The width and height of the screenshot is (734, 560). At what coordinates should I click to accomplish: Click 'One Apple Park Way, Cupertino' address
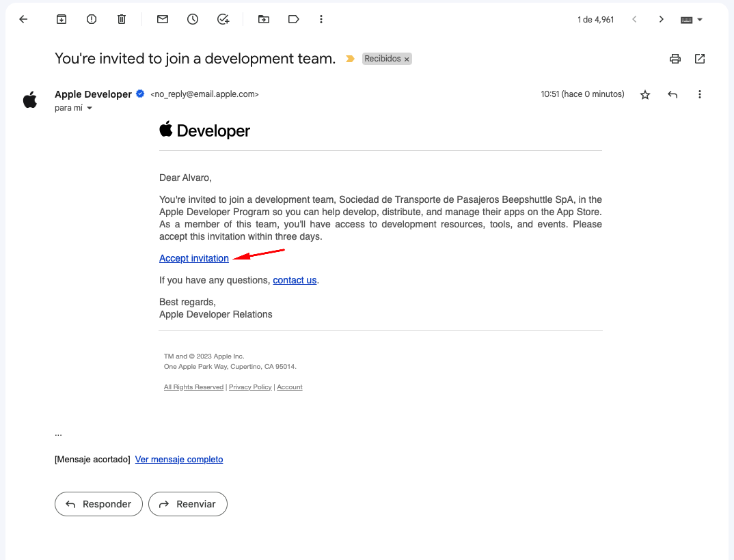[x=230, y=366]
